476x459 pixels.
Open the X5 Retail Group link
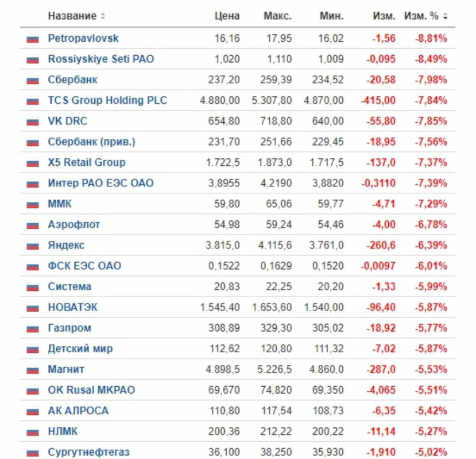click(x=86, y=162)
